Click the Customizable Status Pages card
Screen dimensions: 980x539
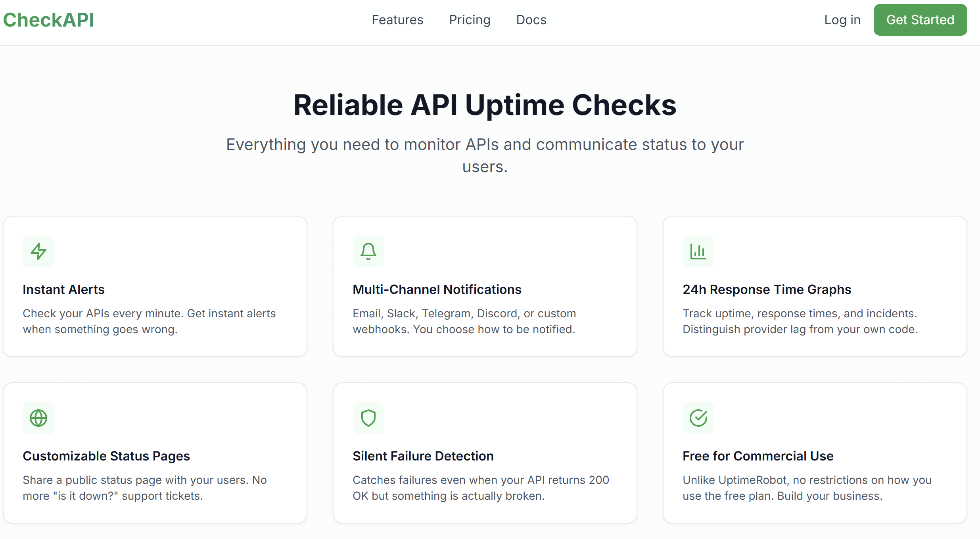[x=155, y=452]
